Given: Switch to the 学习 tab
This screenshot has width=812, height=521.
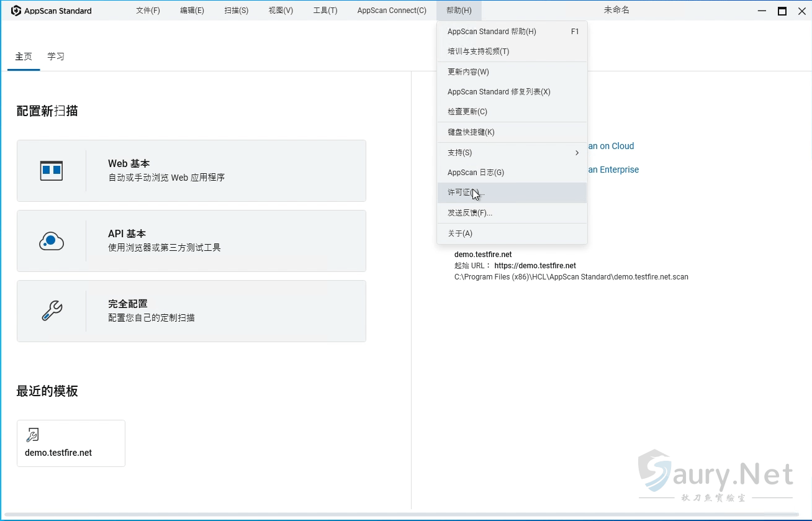Looking at the screenshot, I should [55, 56].
